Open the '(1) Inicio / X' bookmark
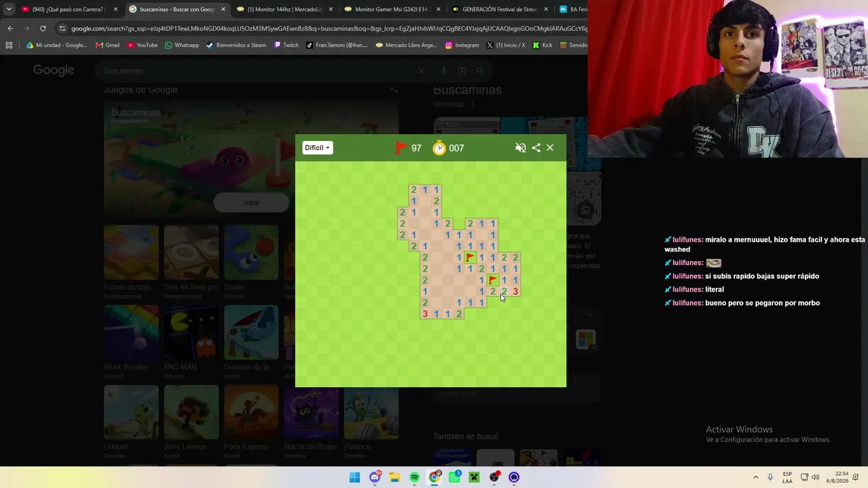 [x=506, y=45]
